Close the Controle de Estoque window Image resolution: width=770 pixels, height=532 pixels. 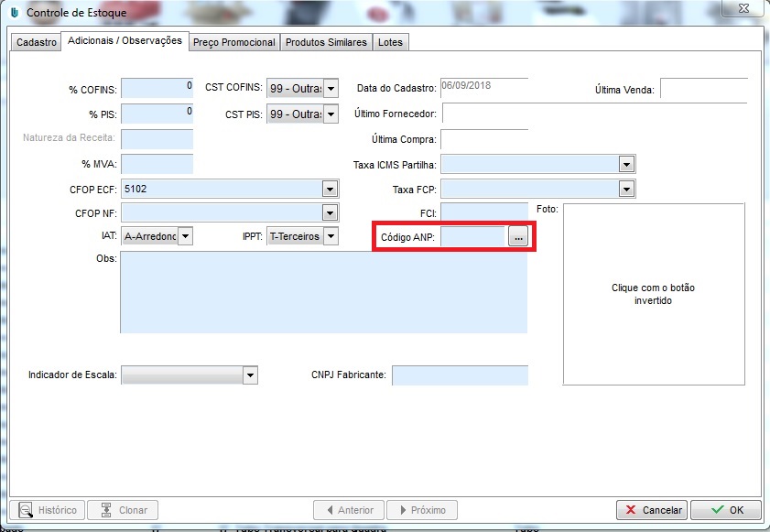[742, 11]
